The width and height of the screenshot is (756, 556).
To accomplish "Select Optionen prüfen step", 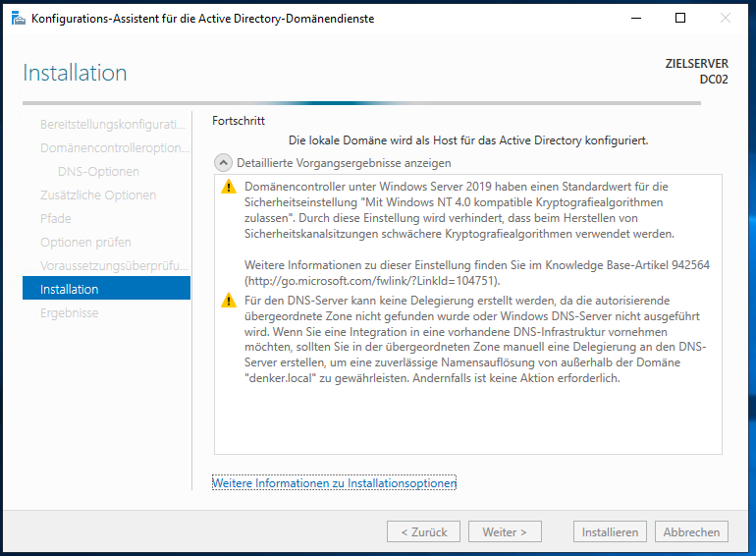I will 85,243.
